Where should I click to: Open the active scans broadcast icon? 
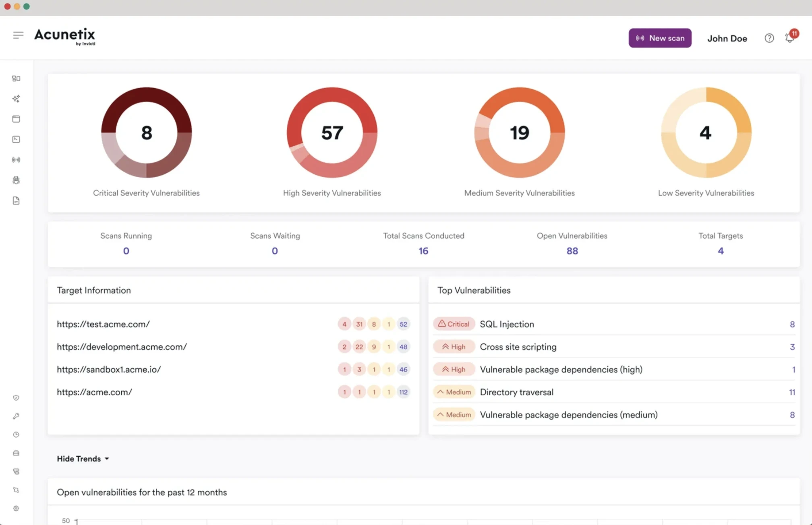coord(16,159)
